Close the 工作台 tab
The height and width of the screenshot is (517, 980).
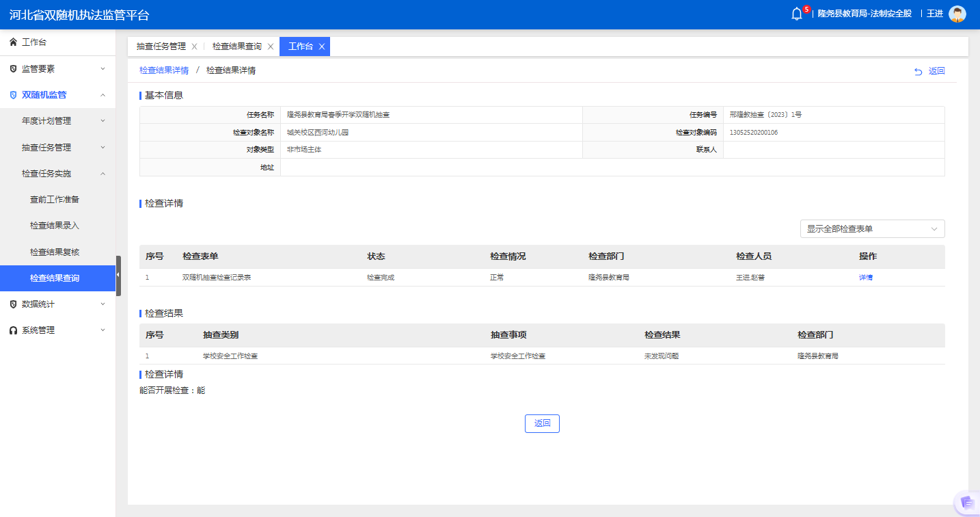point(321,47)
